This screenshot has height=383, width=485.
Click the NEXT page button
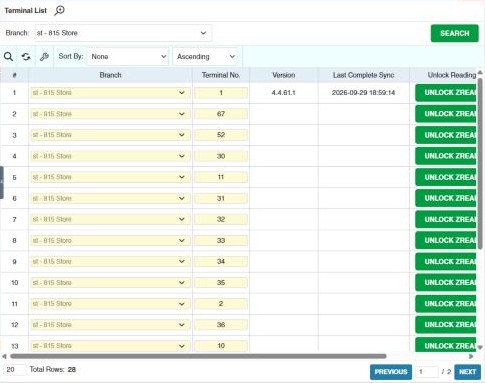(467, 372)
